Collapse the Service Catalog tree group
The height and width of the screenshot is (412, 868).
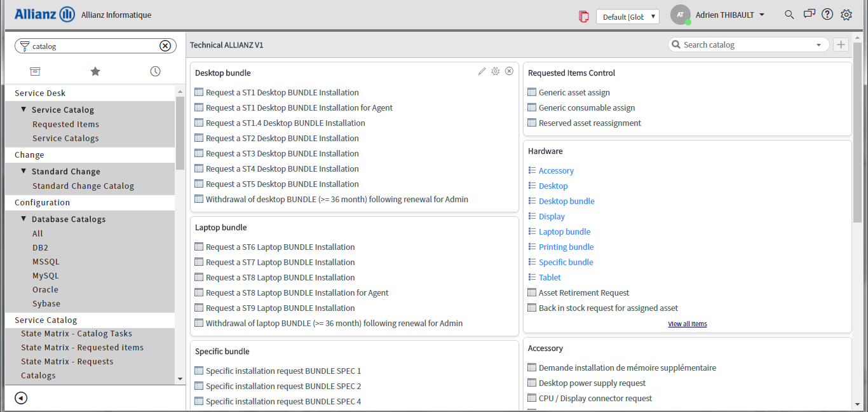24,109
